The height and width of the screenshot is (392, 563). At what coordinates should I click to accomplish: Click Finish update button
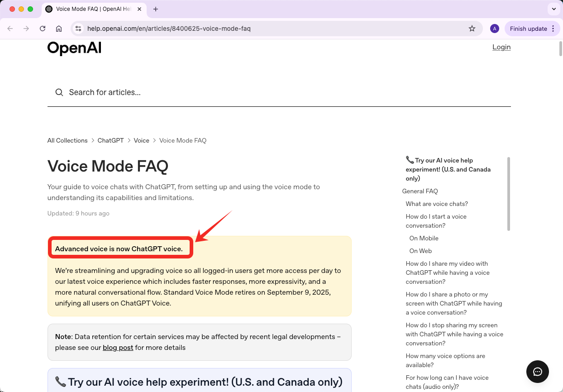pos(528,29)
